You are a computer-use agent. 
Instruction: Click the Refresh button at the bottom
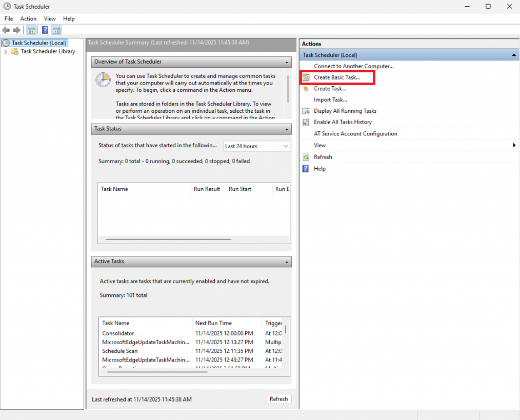point(278,399)
